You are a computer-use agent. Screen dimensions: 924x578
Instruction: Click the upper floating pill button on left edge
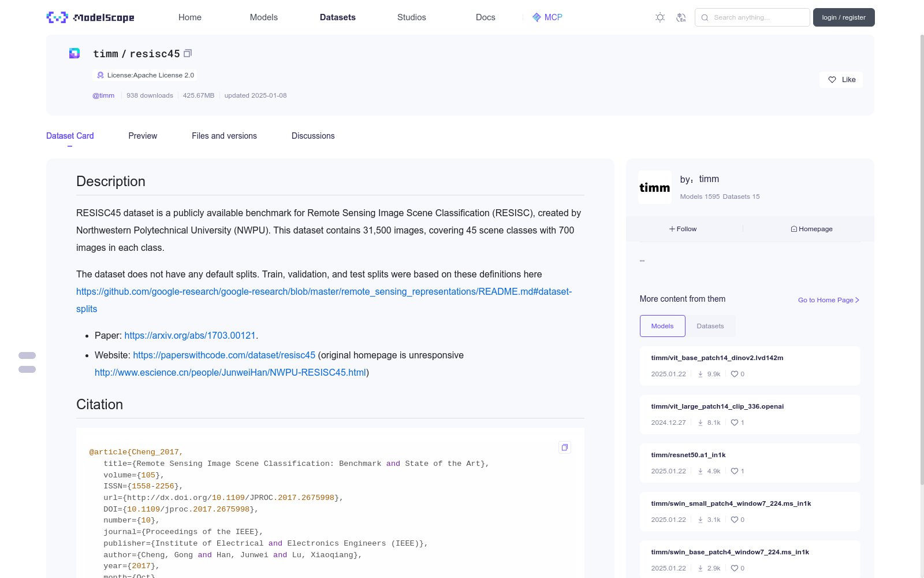27,355
